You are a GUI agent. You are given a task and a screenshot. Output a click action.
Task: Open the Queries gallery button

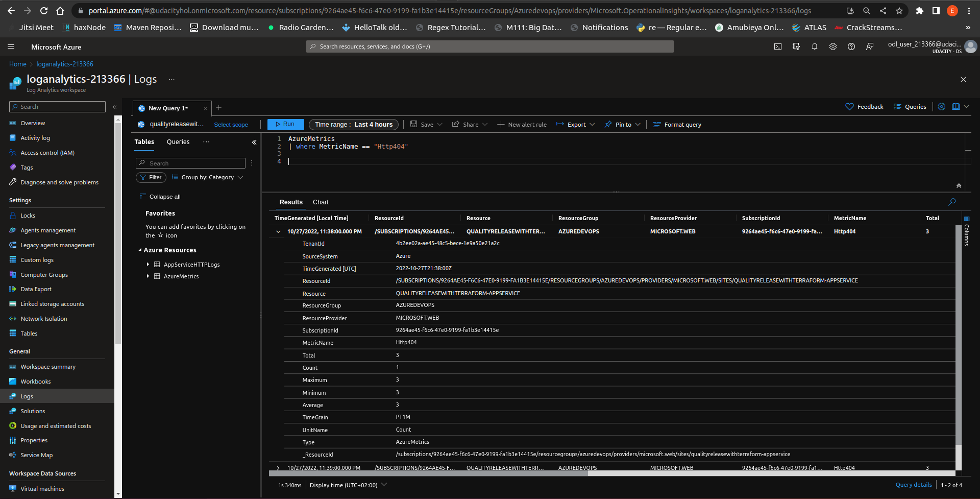point(910,107)
